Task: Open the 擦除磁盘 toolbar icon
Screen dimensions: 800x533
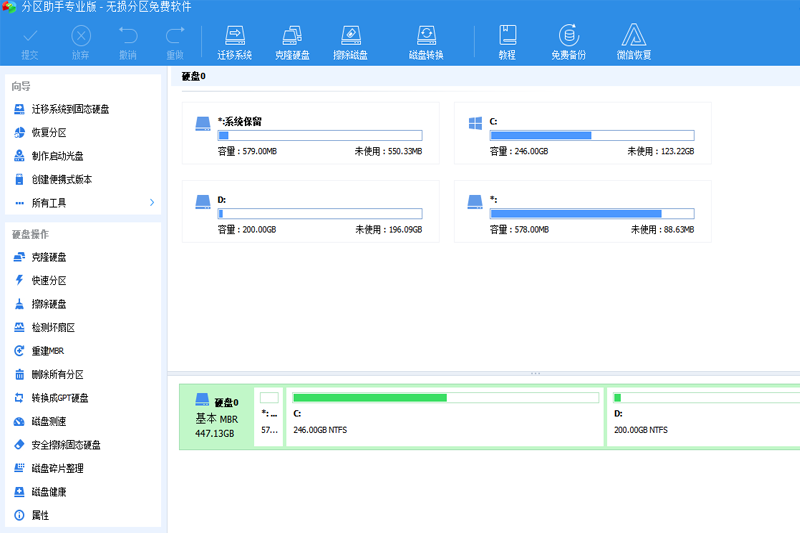Action: pos(351,44)
